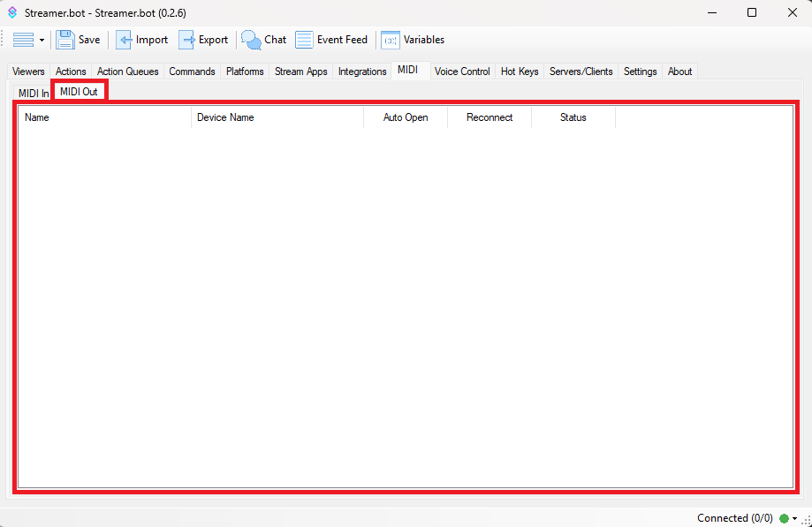Click the Export arrow icon
812x527 pixels.
187,40
